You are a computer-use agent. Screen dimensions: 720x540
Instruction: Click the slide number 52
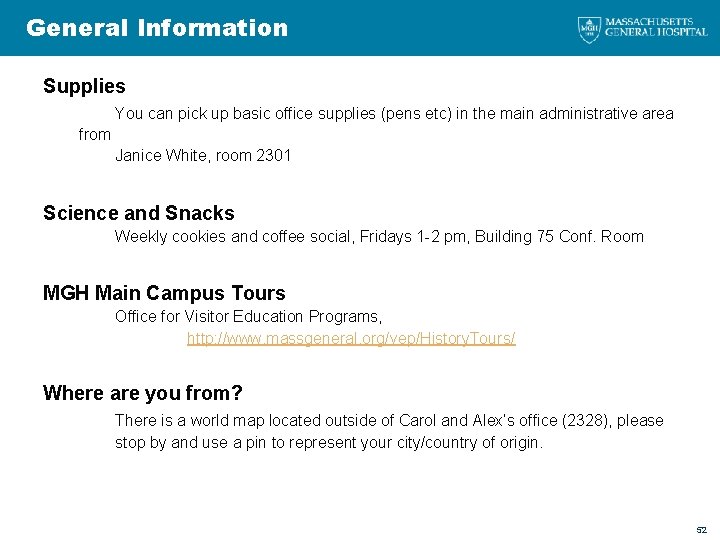pyautogui.click(x=702, y=529)
